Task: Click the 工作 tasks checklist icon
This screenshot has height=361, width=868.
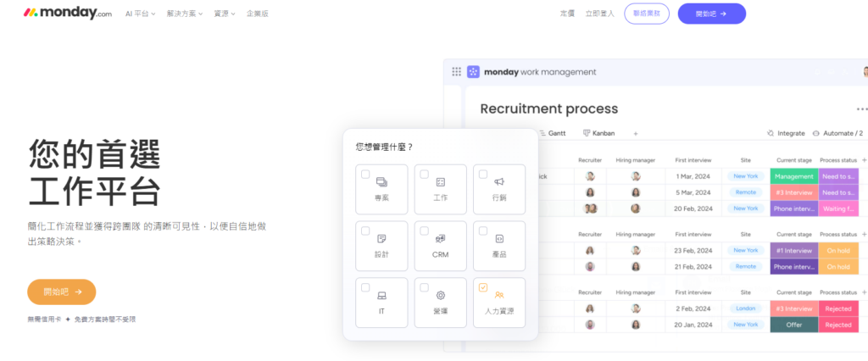Action: click(441, 181)
